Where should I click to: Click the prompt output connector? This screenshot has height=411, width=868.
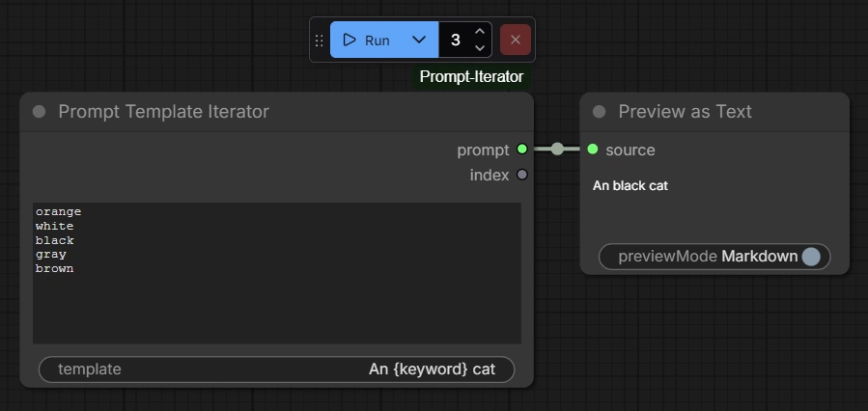[522, 149]
